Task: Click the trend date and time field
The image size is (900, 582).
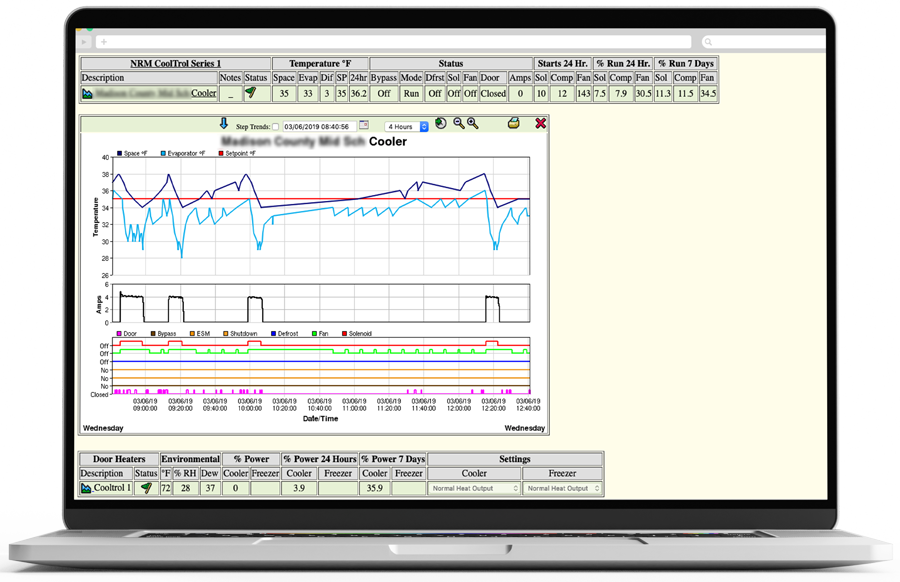Action: coord(317,126)
